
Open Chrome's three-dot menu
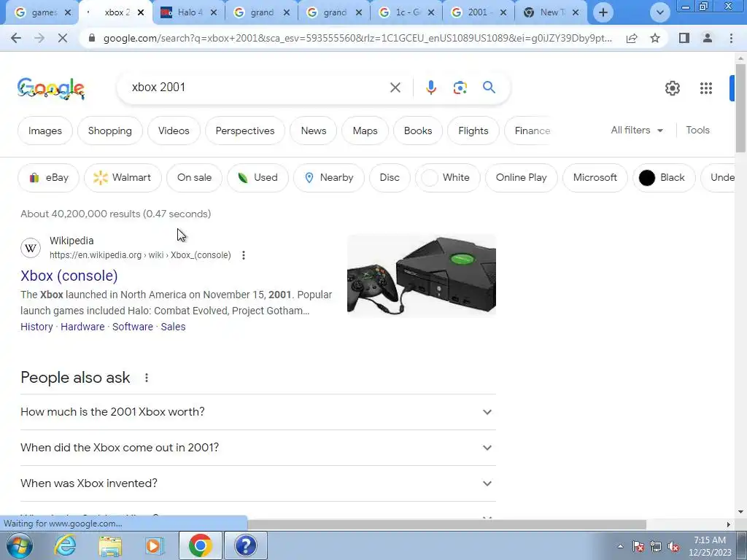(731, 38)
